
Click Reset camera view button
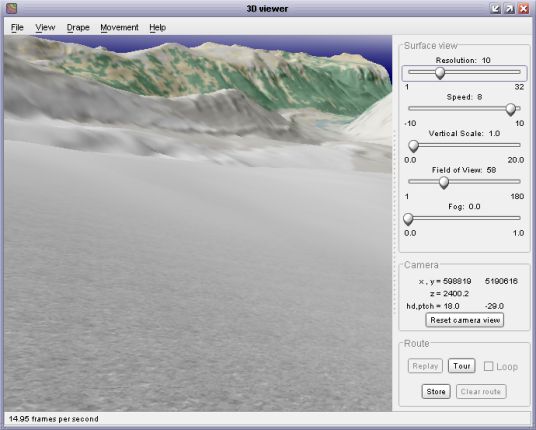[x=465, y=320]
